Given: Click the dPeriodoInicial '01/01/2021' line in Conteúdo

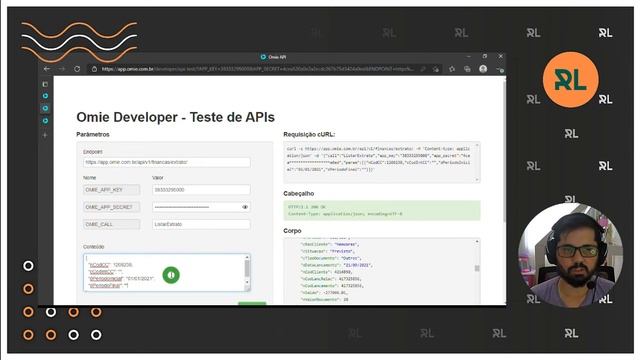Looking at the screenshot, I should tap(121, 278).
